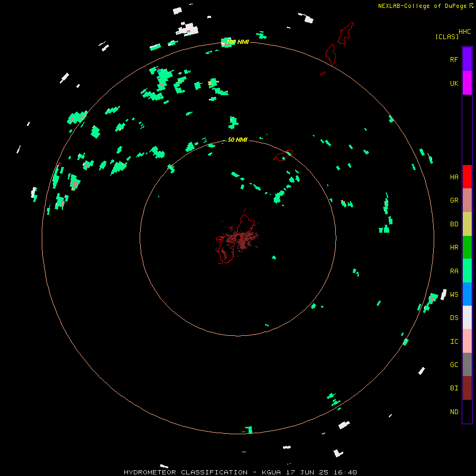
Task: Click the 50 NMI range ring label
Action: pos(237,140)
